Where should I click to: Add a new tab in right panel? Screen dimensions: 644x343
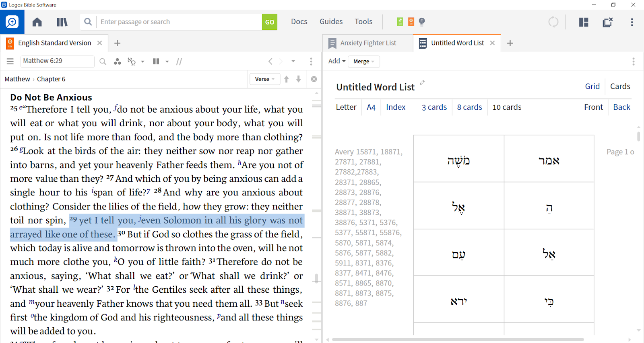pyautogui.click(x=510, y=43)
